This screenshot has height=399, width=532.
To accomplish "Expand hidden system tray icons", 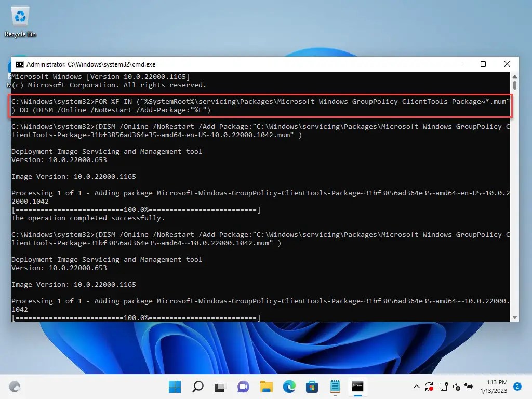I will [x=416, y=387].
